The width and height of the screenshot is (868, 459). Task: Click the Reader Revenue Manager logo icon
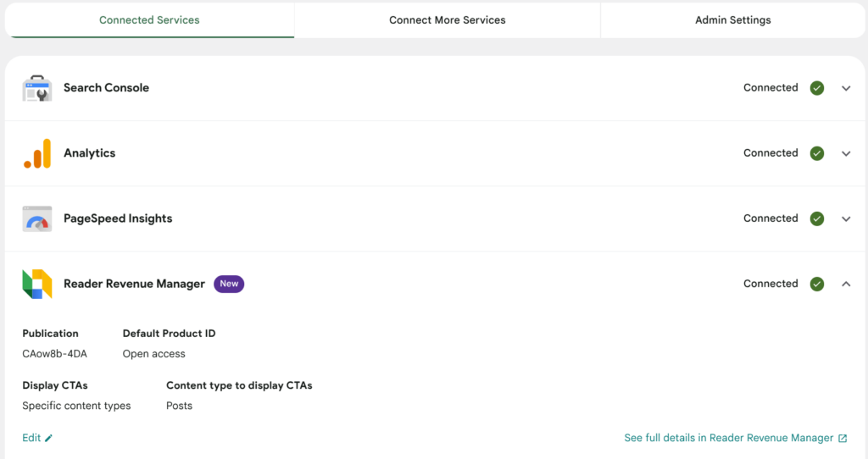coord(37,284)
